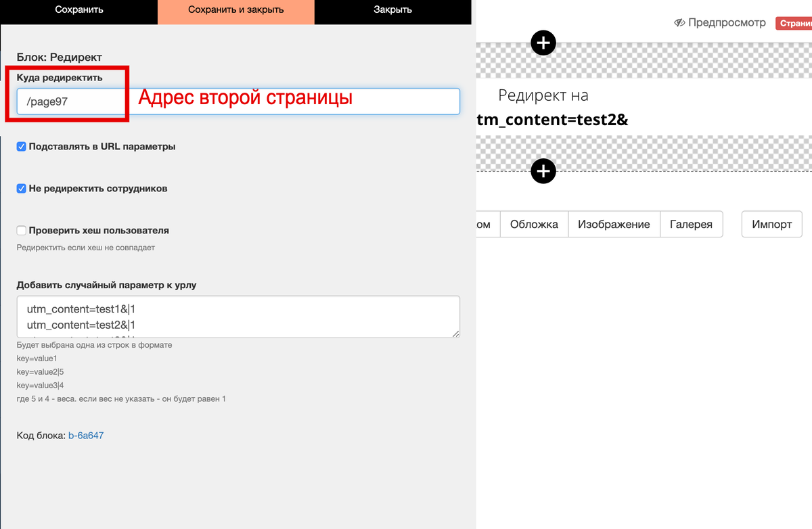Click the upper black plus add-block icon

point(543,43)
